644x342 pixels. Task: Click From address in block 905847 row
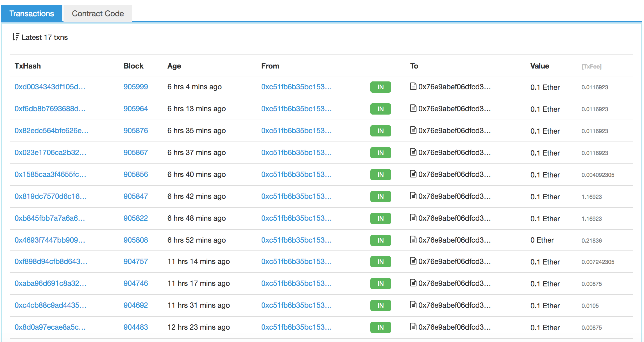(296, 196)
